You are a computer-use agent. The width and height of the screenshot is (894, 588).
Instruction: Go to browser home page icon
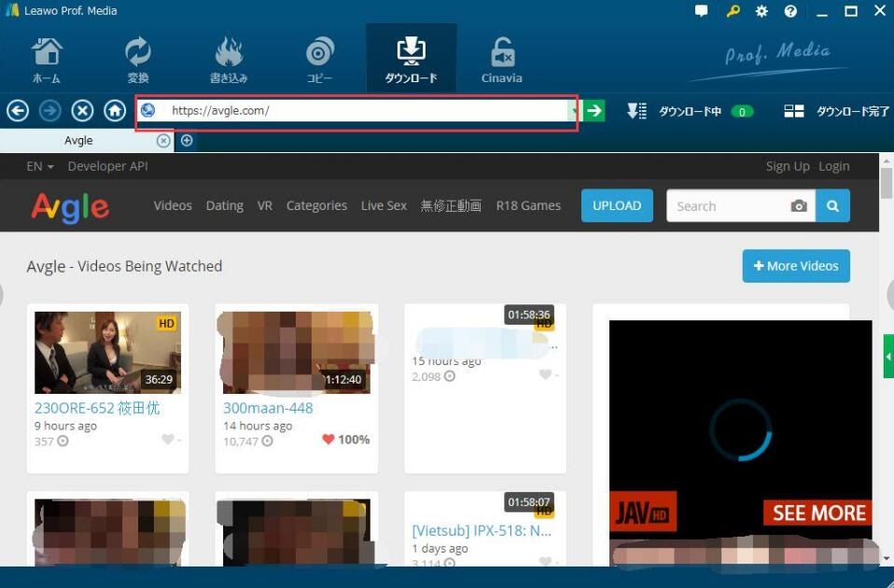(115, 111)
